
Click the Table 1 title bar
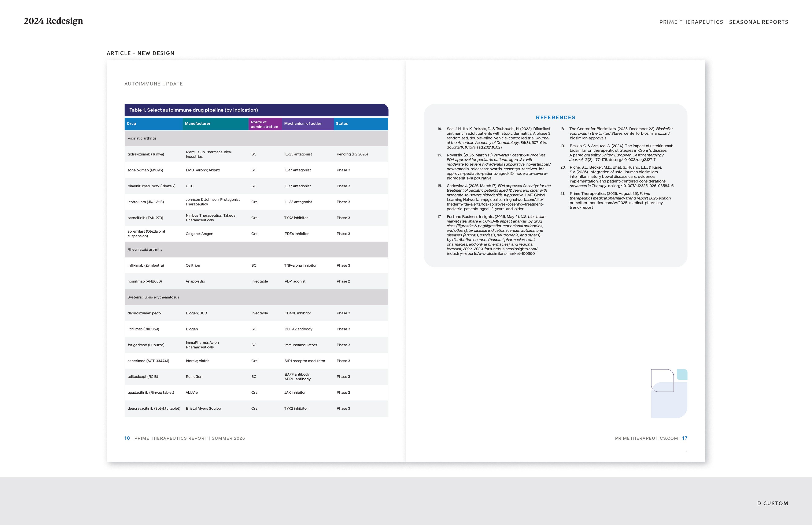click(256, 110)
